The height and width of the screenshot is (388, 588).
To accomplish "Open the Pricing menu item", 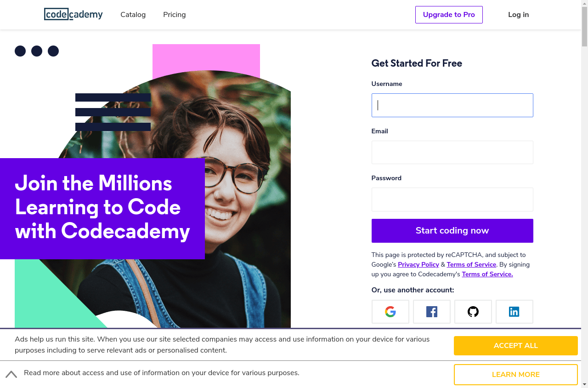I will (175, 15).
